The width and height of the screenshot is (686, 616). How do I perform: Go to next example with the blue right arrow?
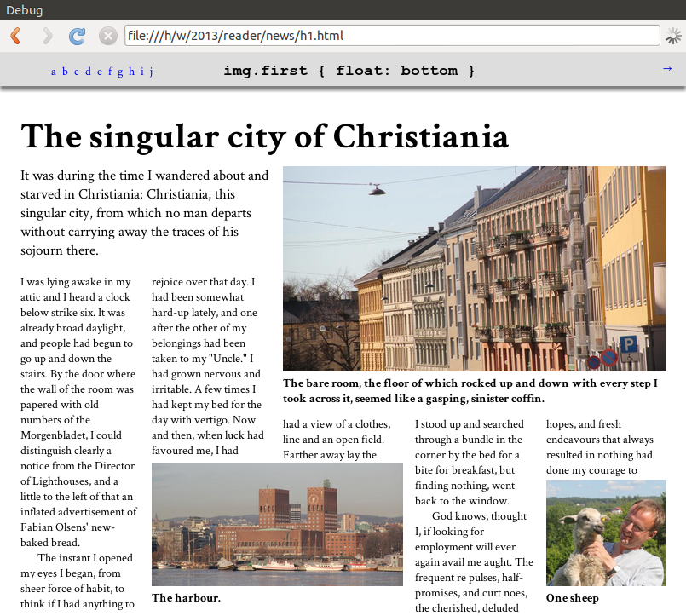pos(667,68)
